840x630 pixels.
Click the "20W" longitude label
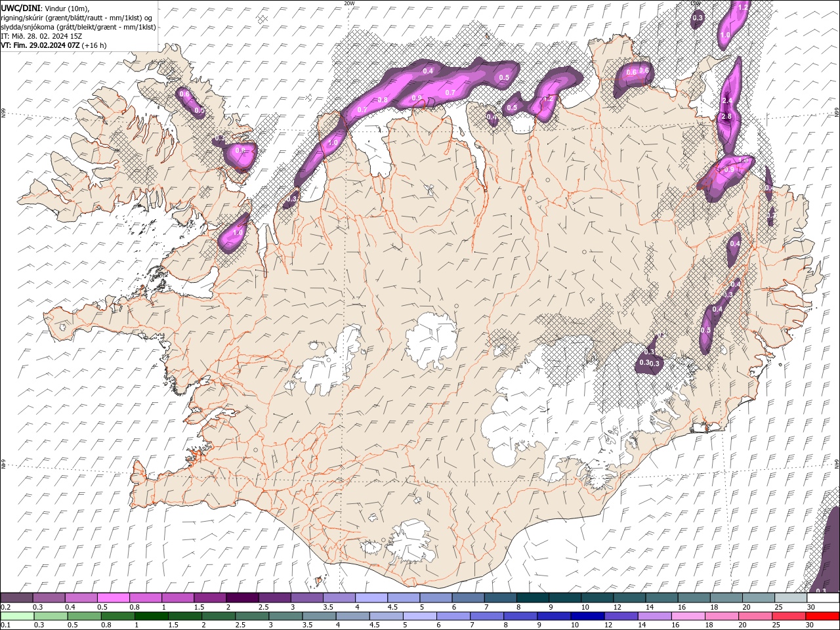point(349,3)
